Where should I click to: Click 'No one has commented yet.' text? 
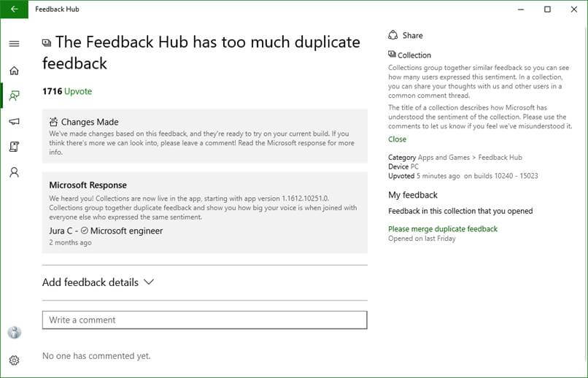[x=96, y=356]
